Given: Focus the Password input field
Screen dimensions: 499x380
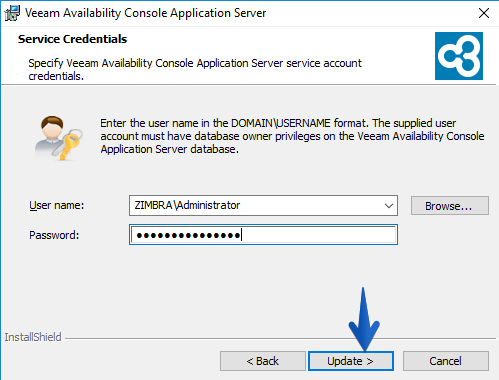Looking at the screenshot, I should (263, 235).
